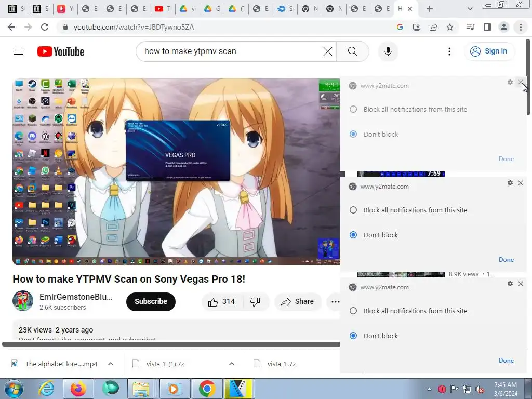Image resolution: width=532 pixels, height=399 pixels.
Task: Click Done on the top y2mate notification
Action: [x=506, y=159]
